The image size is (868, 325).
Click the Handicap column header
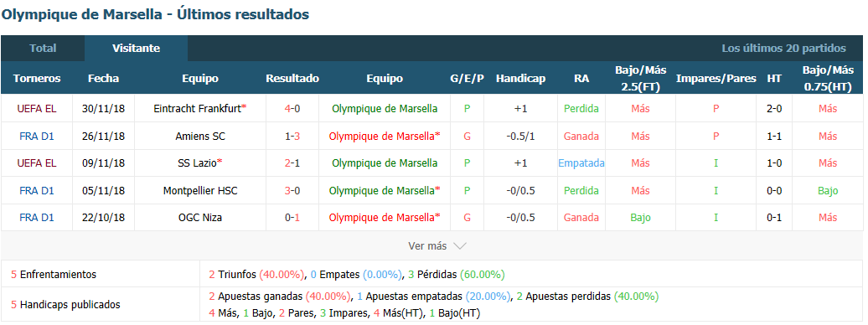tap(520, 78)
